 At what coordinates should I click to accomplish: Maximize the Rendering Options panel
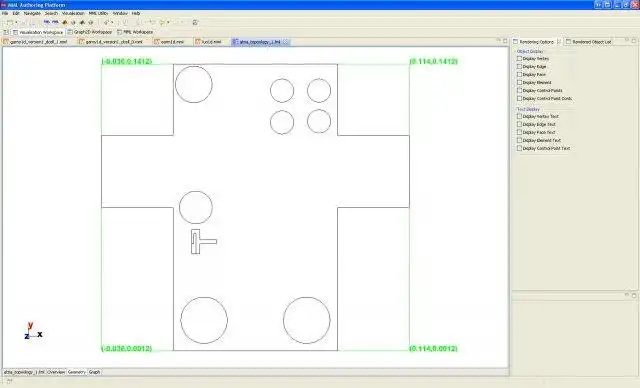(634, 40)
